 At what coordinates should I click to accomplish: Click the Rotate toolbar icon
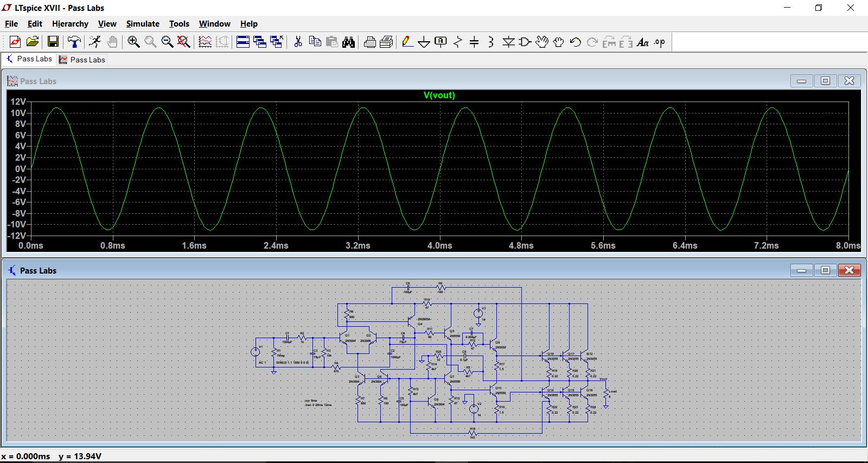609,42
